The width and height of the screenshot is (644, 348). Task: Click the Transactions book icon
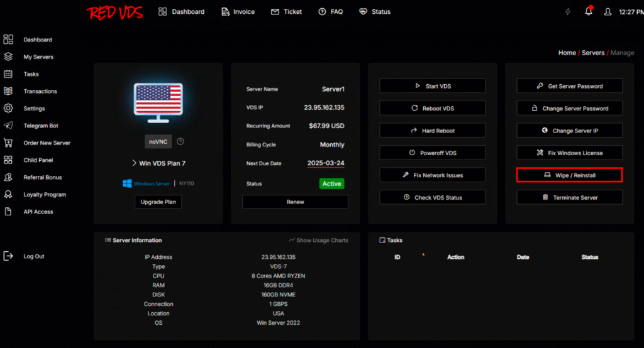click(8, 91)
